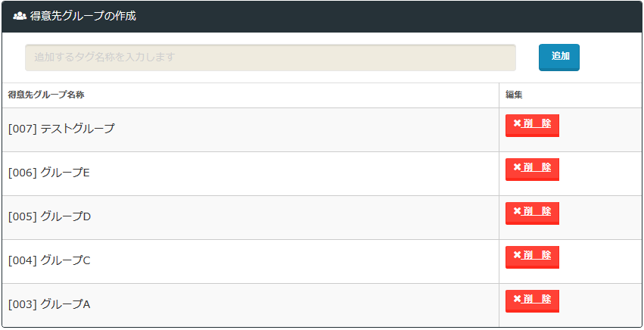Image resolution: width=644 pixels, height=330 pixels.
Task: Select the [007] テストグループ row name
Action: [x=61, y=129]
